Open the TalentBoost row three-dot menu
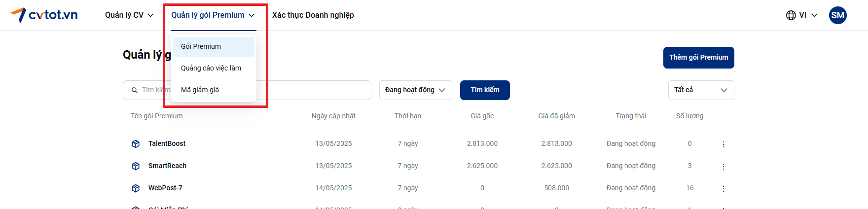Screen dimensions: 868x209 pyautogui.click(x=723, y=144)
